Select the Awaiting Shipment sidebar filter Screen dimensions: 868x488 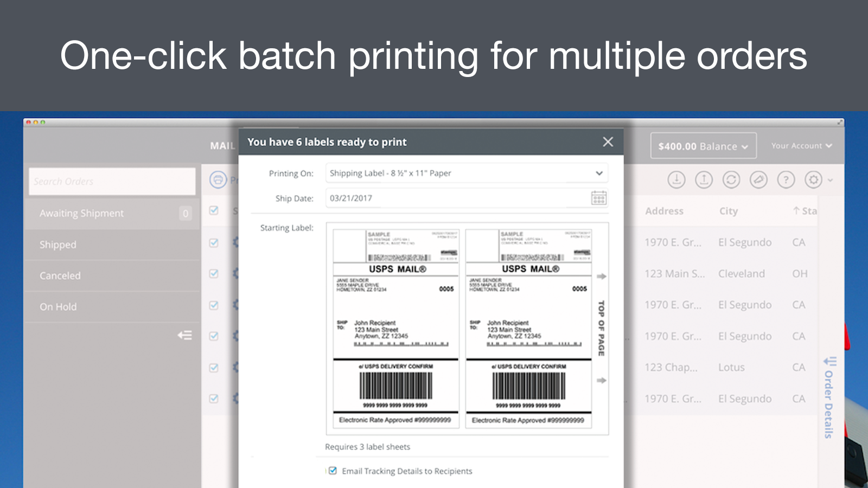[x=112, y=213]
